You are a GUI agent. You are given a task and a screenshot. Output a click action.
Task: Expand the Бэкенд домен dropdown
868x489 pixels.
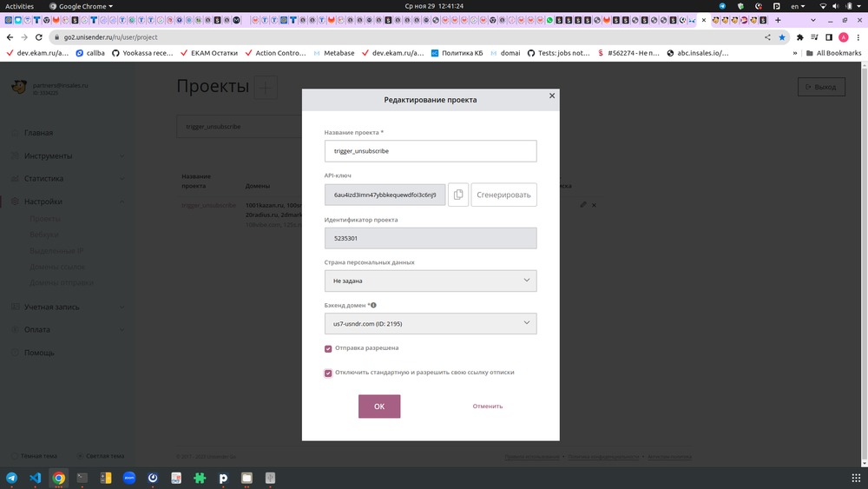point(431,324)
